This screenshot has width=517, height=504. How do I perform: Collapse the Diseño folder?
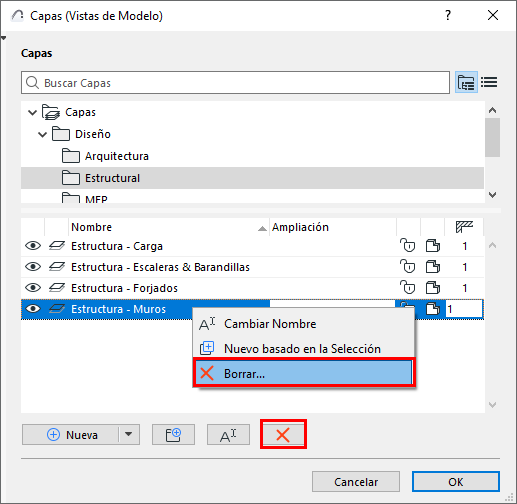click(x=42, y=134)
